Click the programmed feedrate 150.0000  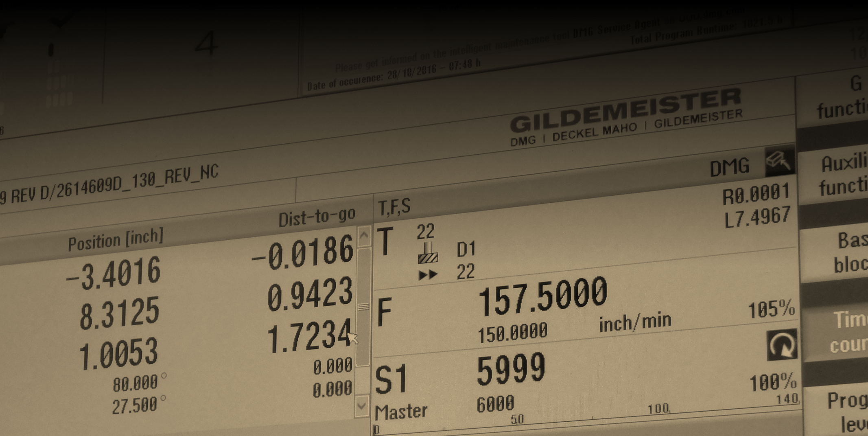(x=513, y=334)
